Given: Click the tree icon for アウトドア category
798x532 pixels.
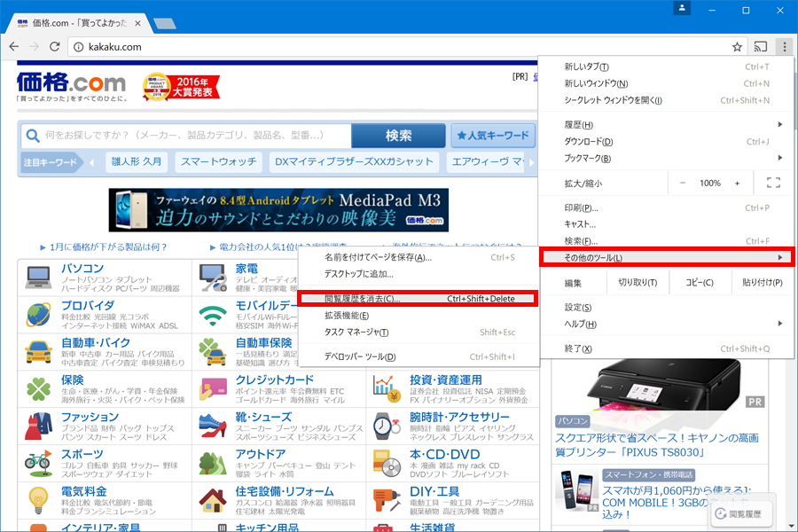Looking at the screenshot, I should pos(213,463).
